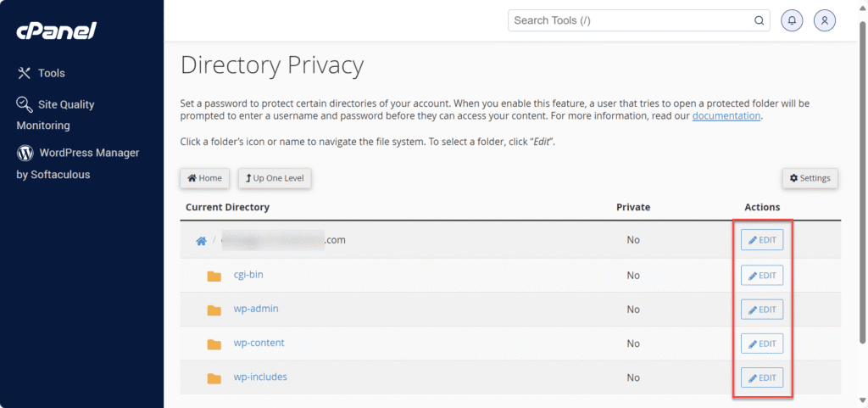Click the Home button

(x=204, y=178)
